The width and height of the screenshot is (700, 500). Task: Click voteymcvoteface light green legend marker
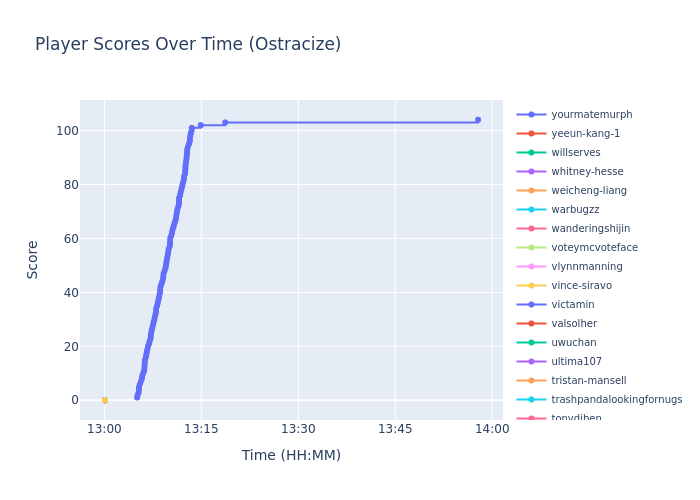coord(531,248)
